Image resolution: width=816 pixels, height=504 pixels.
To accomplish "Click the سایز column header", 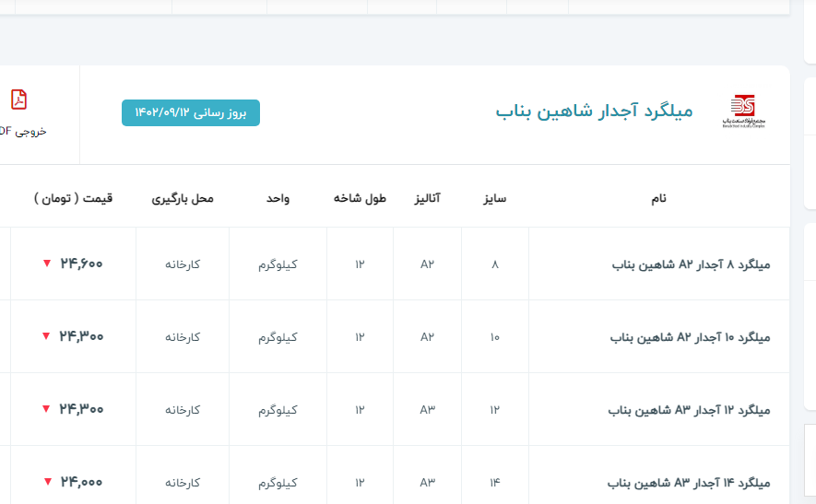I will tap(495, 198).
